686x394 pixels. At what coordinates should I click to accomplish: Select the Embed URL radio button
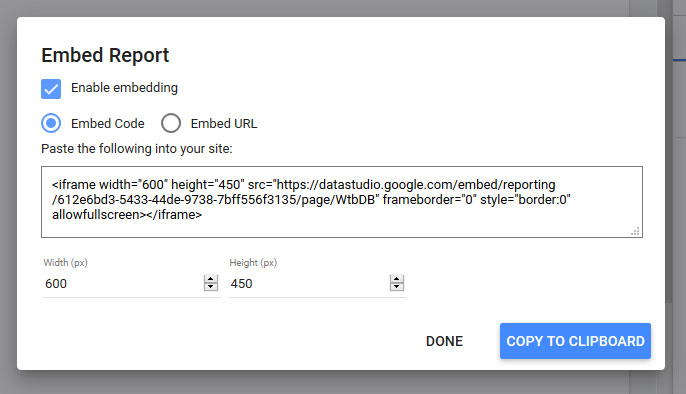[x=171, y=123]
